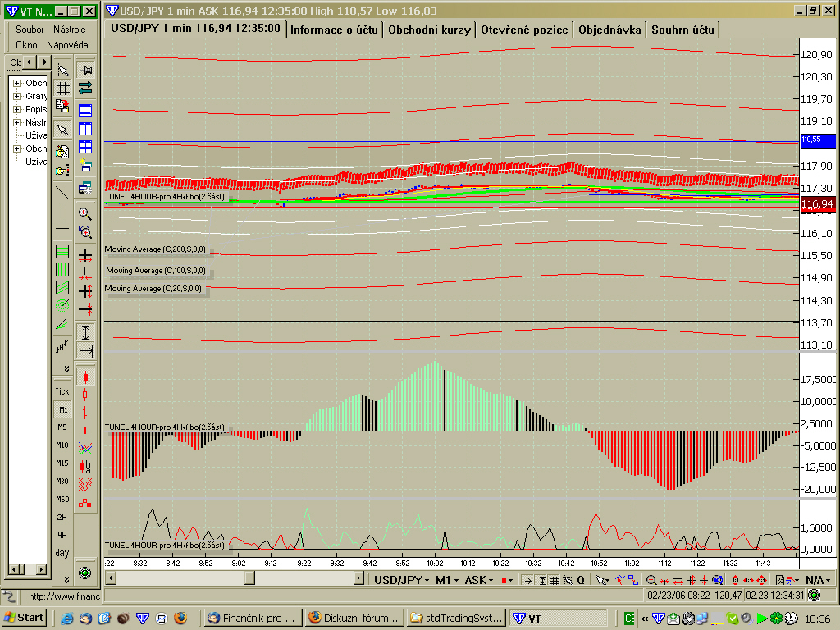
Task: Select the arrow pointer tool
Action: click(62, 130)
